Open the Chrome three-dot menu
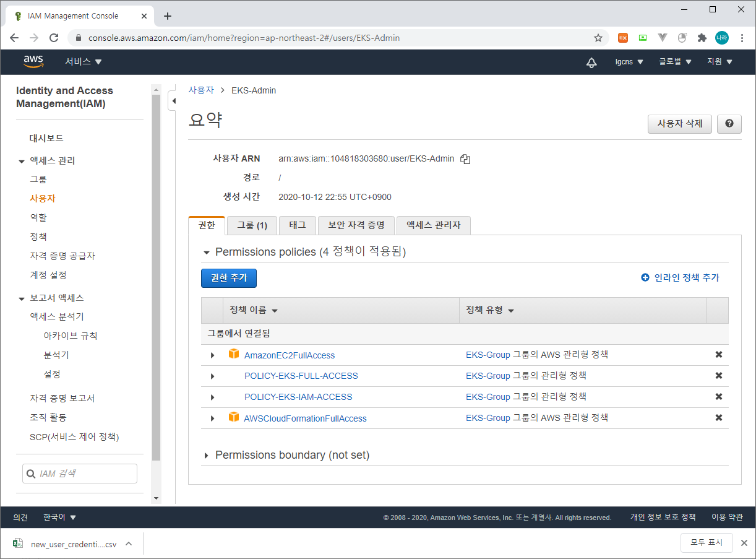The image size is (756, 559). [x=741, y=38]
